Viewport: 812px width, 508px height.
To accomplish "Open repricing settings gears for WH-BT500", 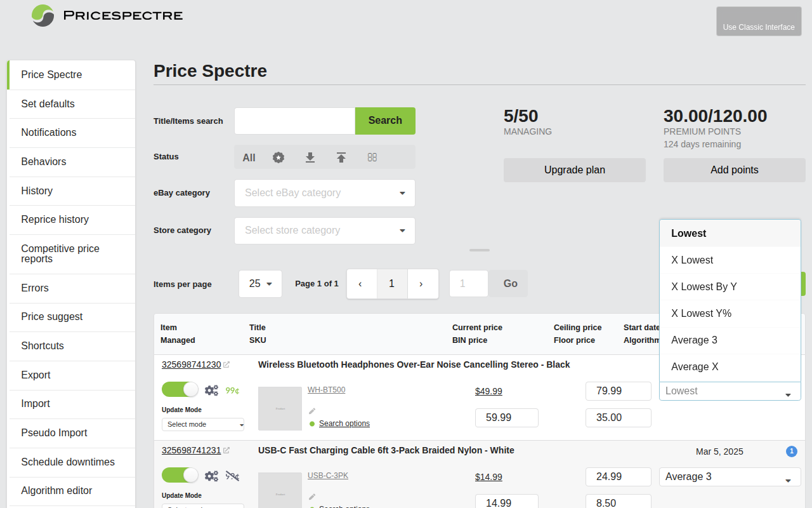I will (211, 389).
